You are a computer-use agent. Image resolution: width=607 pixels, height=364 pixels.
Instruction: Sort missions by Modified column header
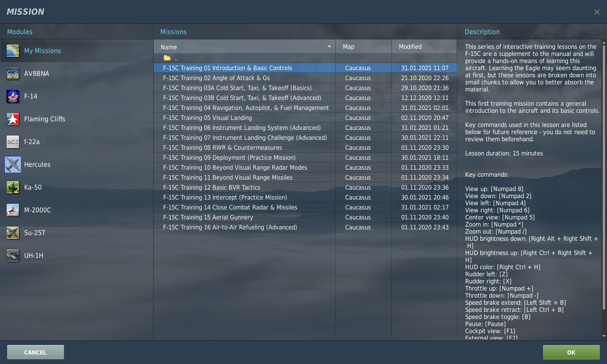click(x=410, y=46)
